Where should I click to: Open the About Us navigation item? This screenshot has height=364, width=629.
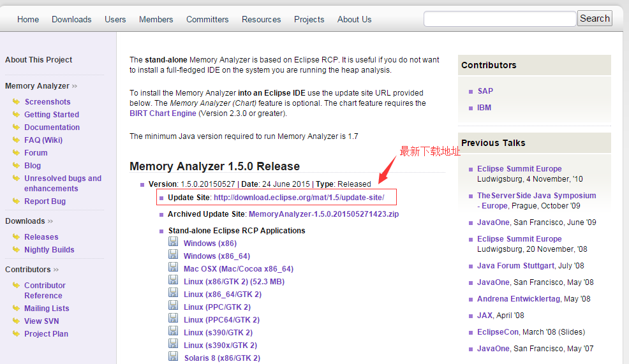tap(354, 19)
